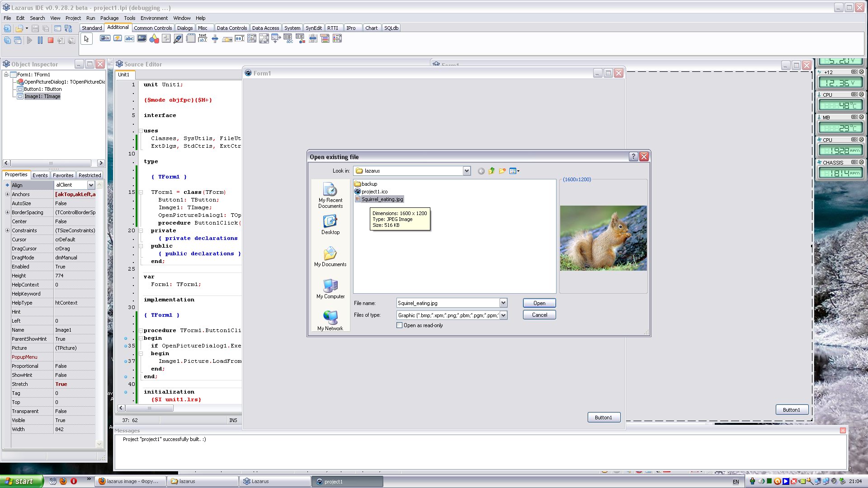Click the Desktop shortcut in places bar
The height and width of the screenshot is (488, 868).
pyautogui.click(x=330, y=225)
